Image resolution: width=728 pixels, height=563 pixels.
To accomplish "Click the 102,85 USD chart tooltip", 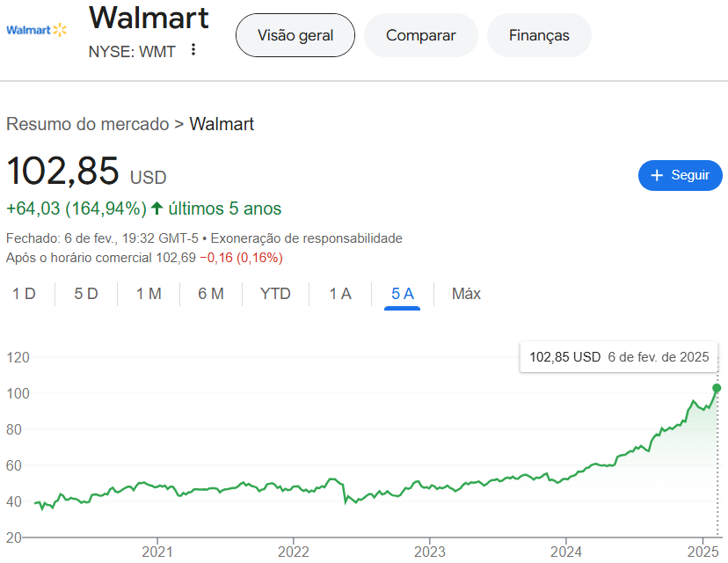I will 619,357.
